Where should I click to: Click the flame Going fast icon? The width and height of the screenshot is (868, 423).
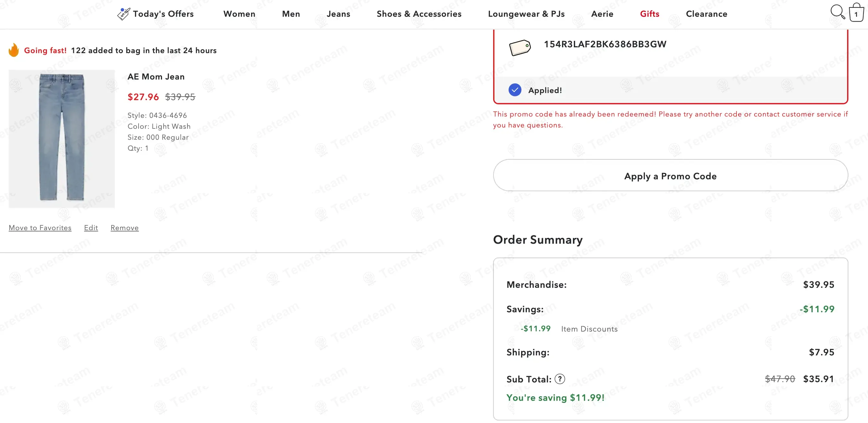pos(14,50)
